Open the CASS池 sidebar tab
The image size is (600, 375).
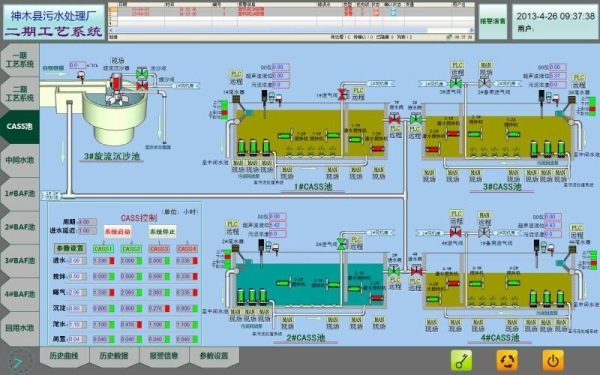point(20,127)
